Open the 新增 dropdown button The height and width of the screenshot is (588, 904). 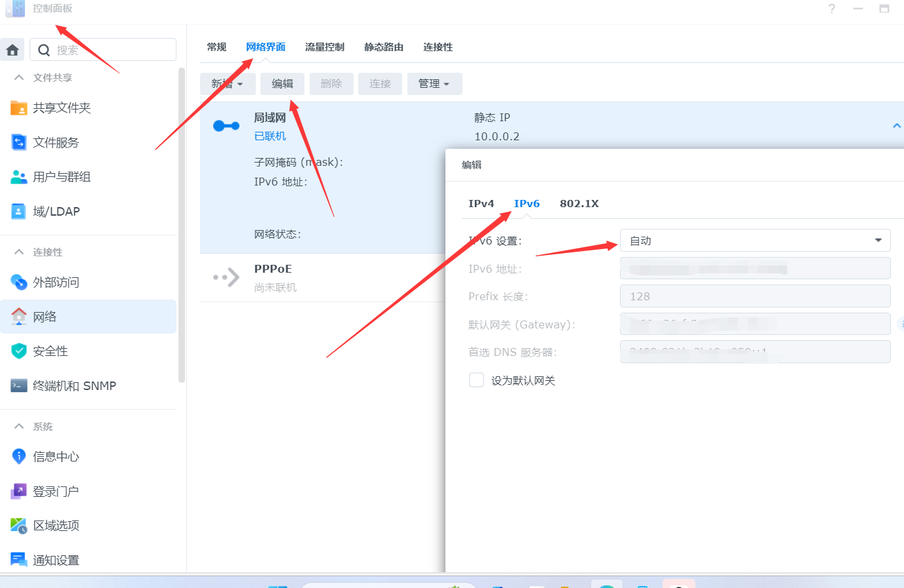[228, 84]
